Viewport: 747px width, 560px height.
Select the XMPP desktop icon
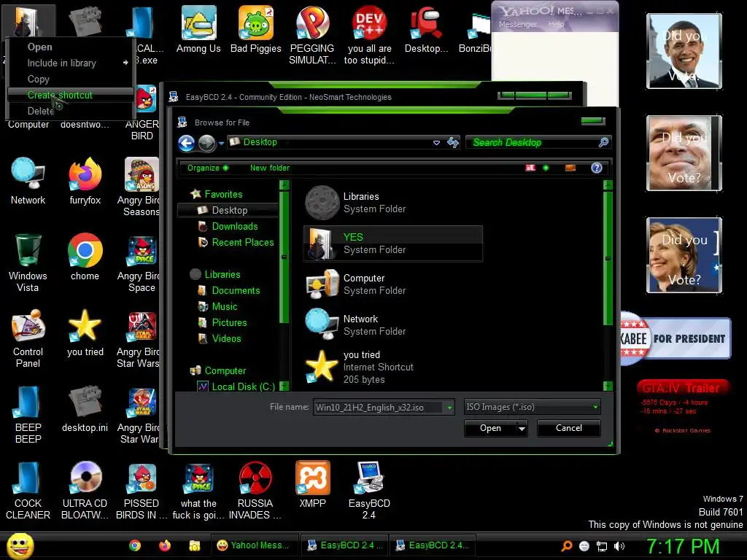coord(312,485)
